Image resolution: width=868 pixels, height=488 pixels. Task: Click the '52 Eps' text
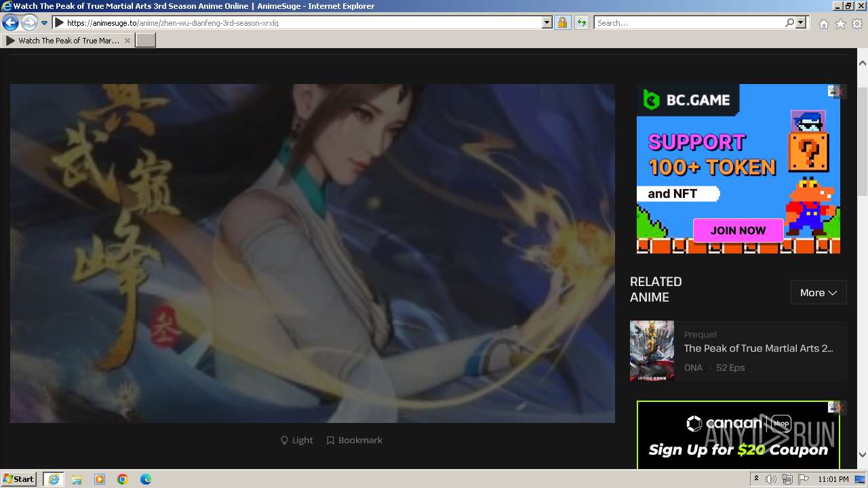[730, 368]
